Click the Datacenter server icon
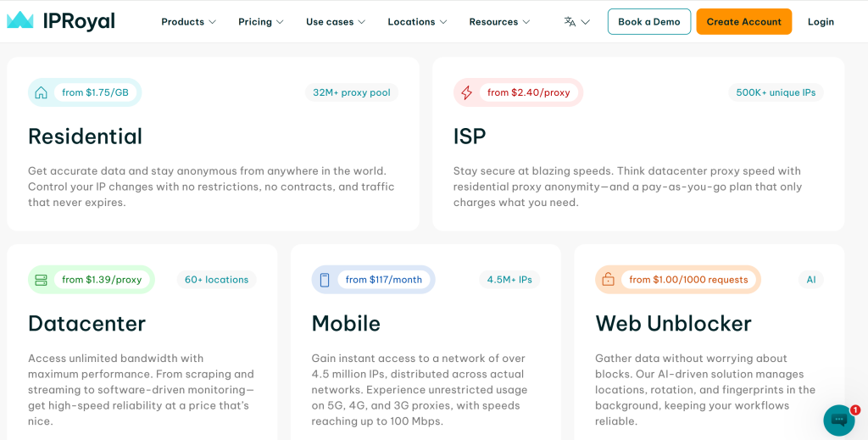868x440 pixels. [x=41, y=280]
